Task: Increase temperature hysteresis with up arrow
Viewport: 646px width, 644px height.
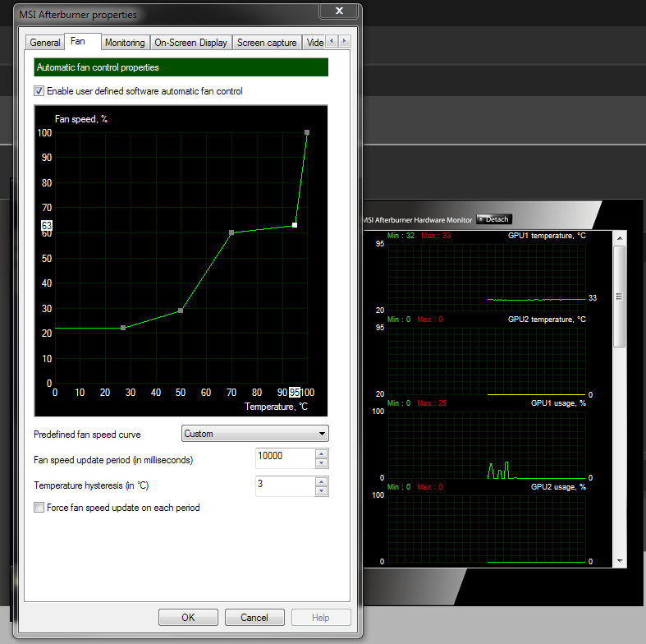Action: point(321,481)
